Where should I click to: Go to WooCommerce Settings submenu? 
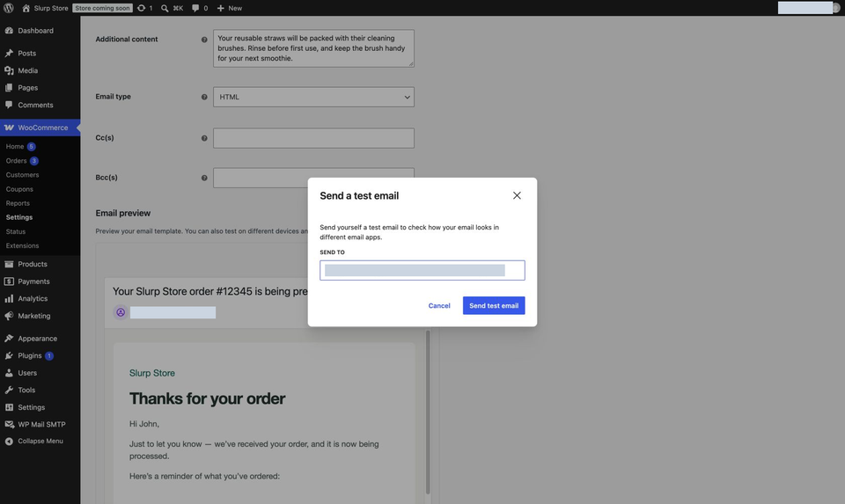click(19, 217)
